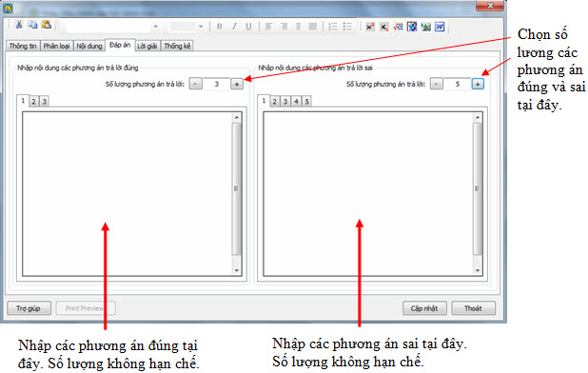Screen dimensions: 588x373
Task: Click the Cut scissors icon
Action: tap(19, 25)
